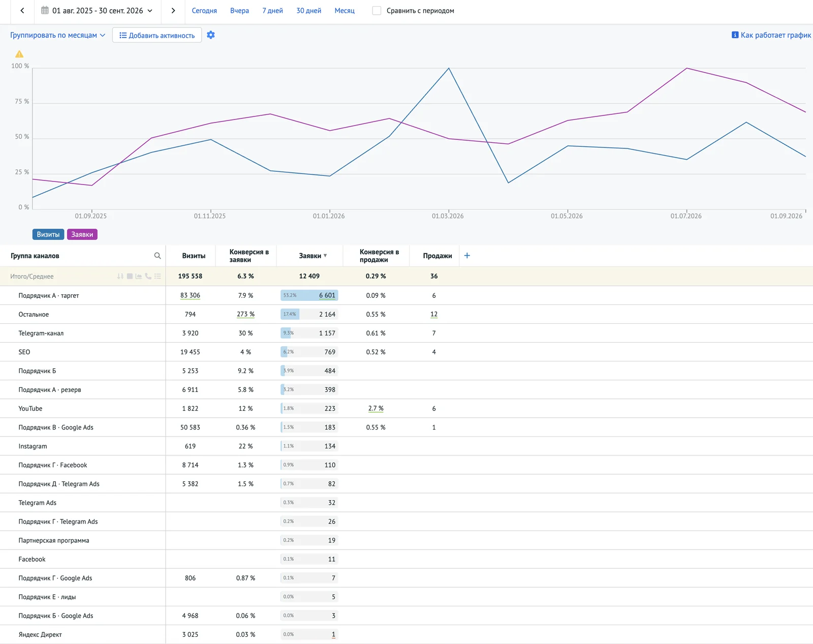
Task: Select the Telegram-канал row label
Action: [41, 333]
